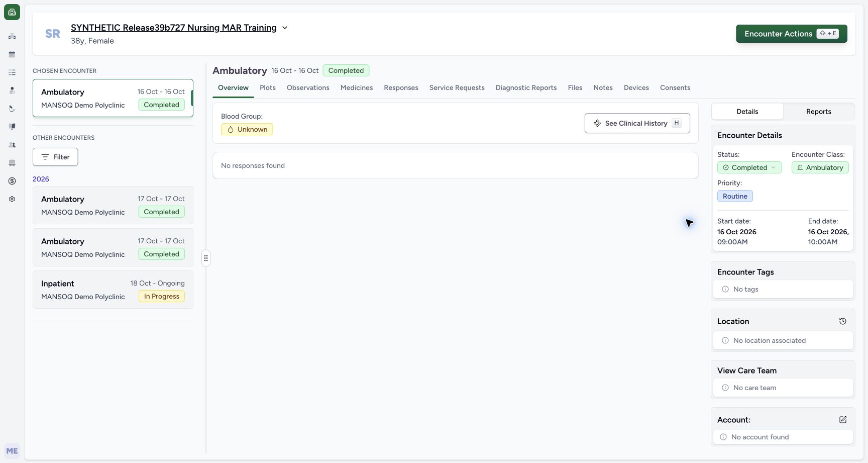Select the Details panel tab
This screenshot has width=868, height=463.
point(747,112)
